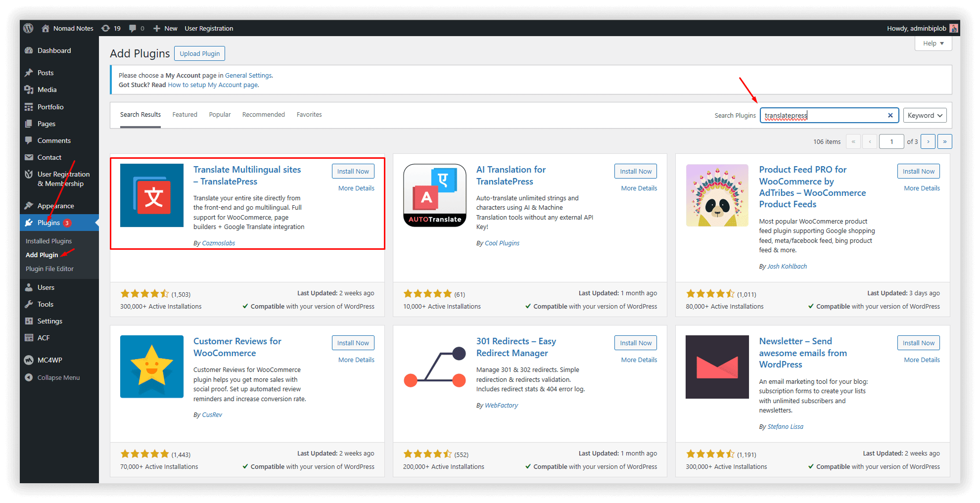This screenshot has width=980, height=503.
Task: Click the Pages sidebar icon
Action: click(x=29, y=124)
